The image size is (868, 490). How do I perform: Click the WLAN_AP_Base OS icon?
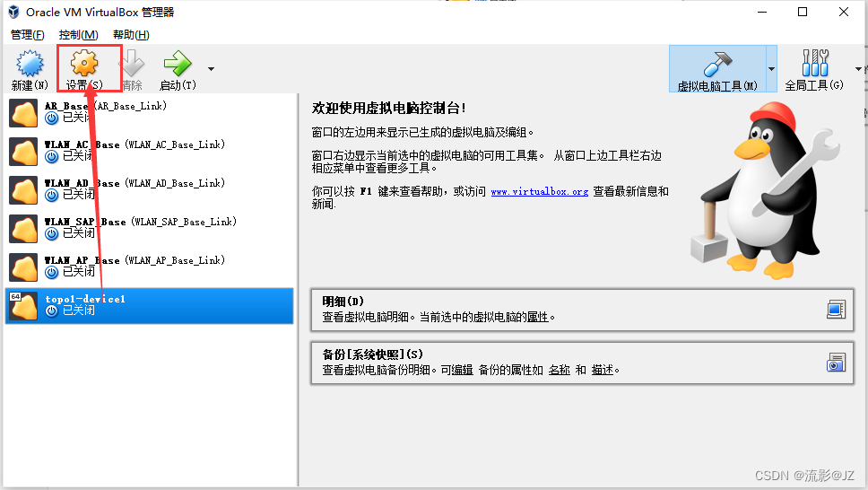tap(24, 267)
